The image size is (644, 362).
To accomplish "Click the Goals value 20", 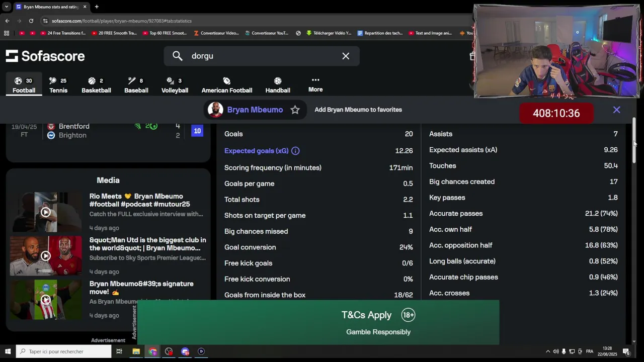I will coord(409,134).
